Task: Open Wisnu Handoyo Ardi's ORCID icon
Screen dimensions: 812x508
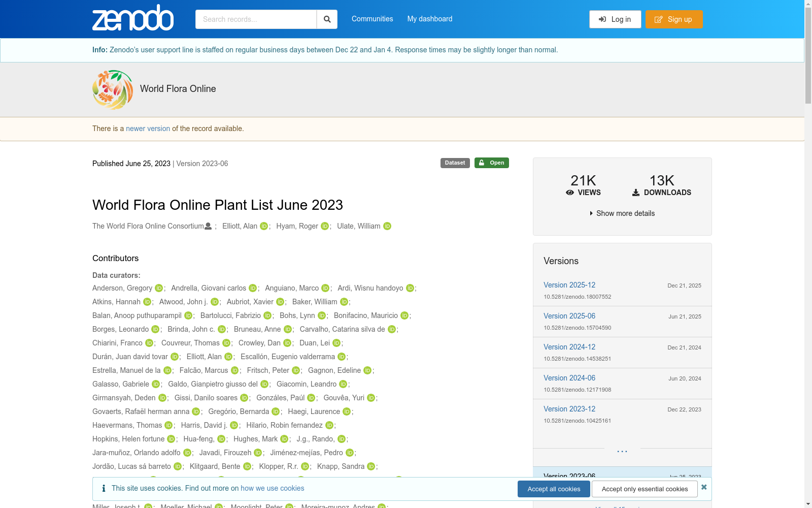Action: point(410,288)
